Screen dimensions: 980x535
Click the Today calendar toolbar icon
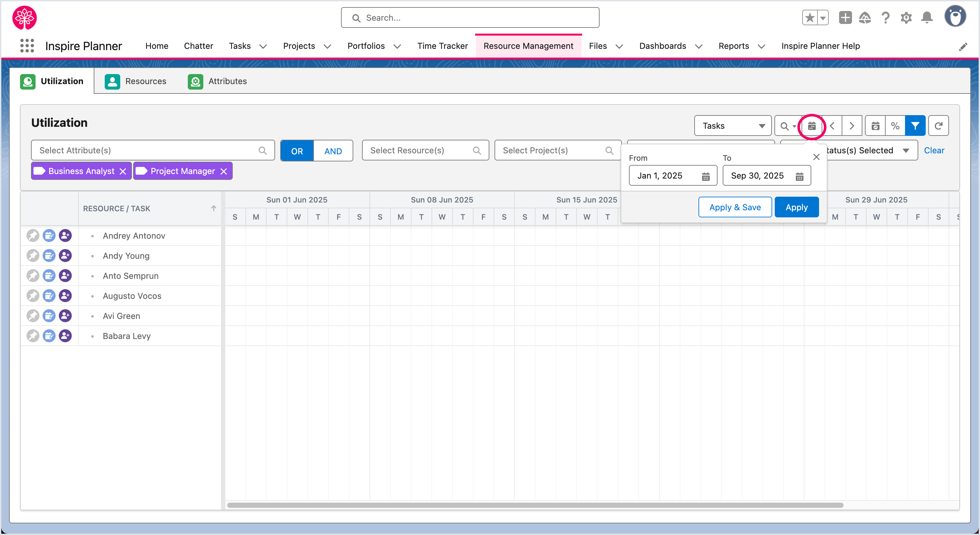[x=875, y=126]
